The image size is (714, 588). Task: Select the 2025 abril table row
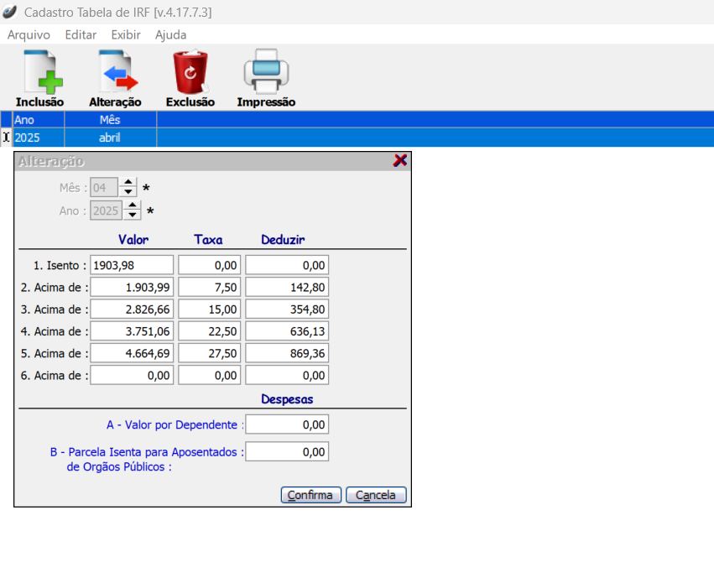[109, 138]
